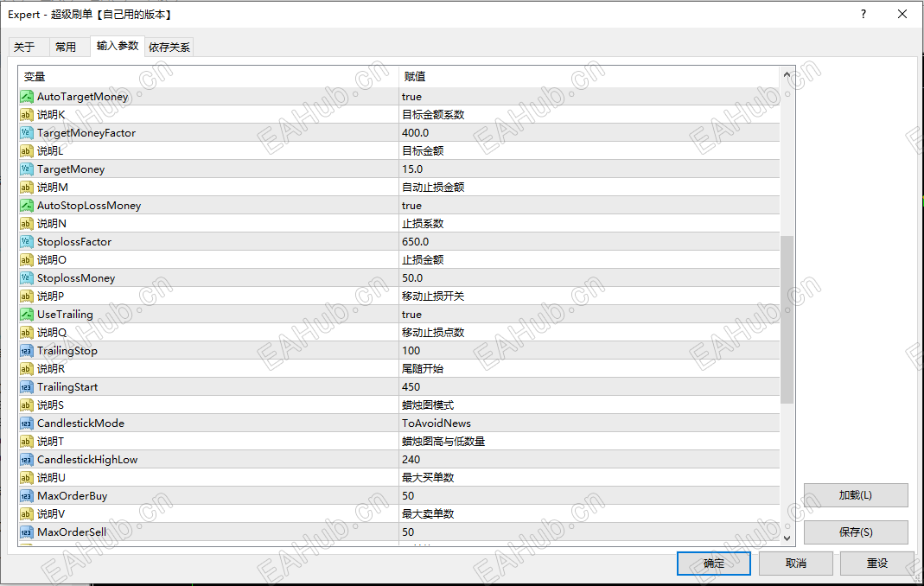Click the CandlestickMode integer icon
This screenshot has width=924, height=586.
(x=27, y=424)
